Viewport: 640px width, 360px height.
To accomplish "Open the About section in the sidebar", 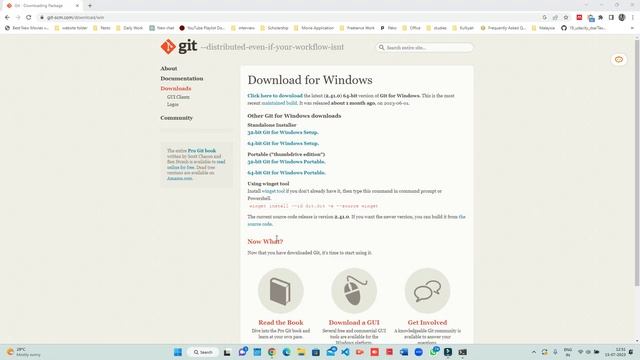I will pyautogui.click(x=169, y=68).
